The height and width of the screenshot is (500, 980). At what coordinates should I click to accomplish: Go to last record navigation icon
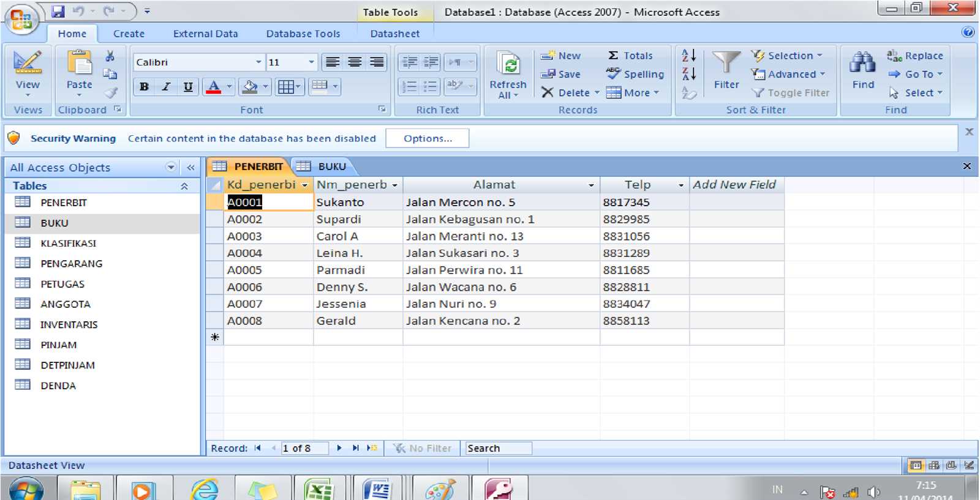point(355,448)
